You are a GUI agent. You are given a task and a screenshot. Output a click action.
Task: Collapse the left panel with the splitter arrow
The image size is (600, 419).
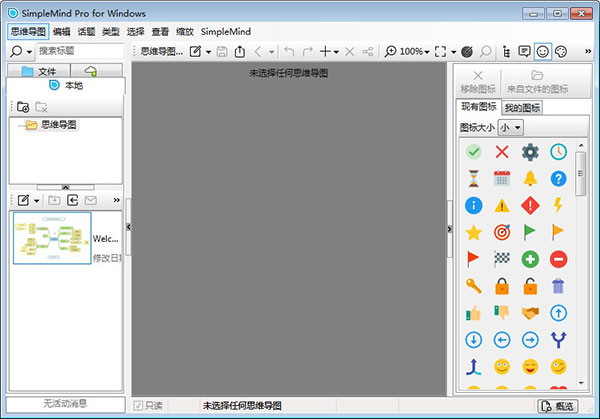pos(127,229)
